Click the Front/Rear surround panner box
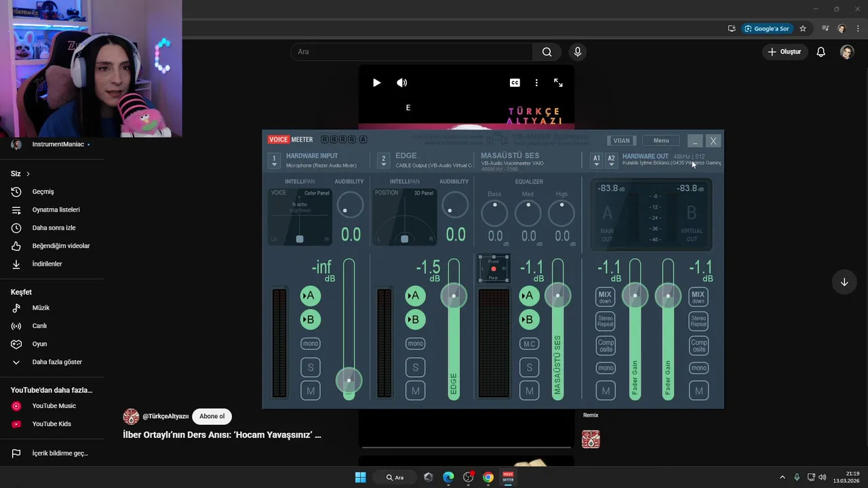 [494, 269]
